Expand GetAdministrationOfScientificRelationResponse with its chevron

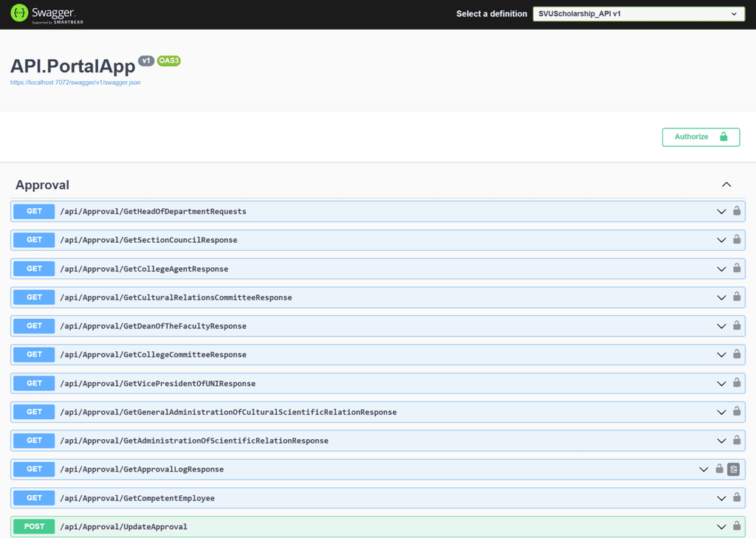pyautogui.click(x=721, y=441)
